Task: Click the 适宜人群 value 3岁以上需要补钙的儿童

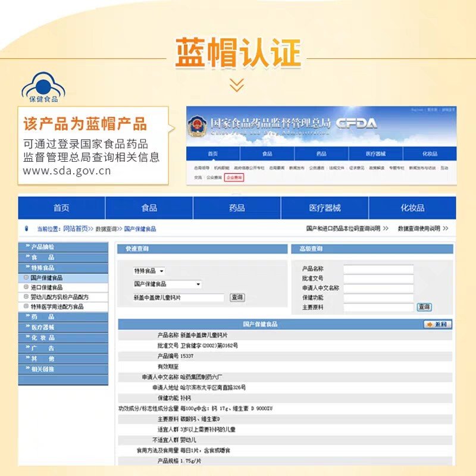Action: 208,430
